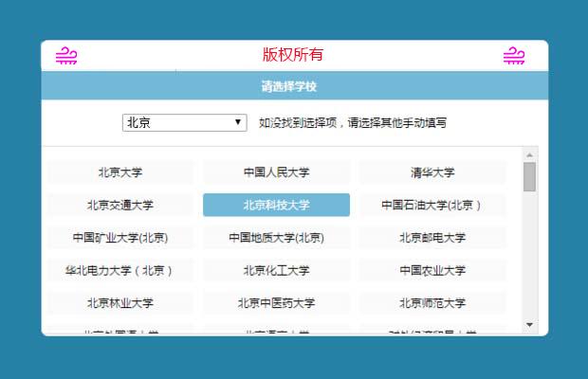Click the pink wind icon at top right
This screenshot has height=379, width=588.
tap(514, 55)
